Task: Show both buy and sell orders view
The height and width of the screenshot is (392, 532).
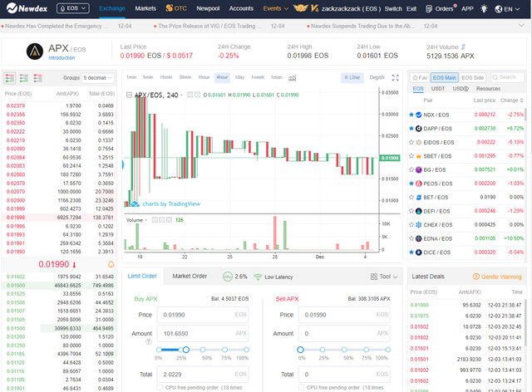Action: [9, 78]
